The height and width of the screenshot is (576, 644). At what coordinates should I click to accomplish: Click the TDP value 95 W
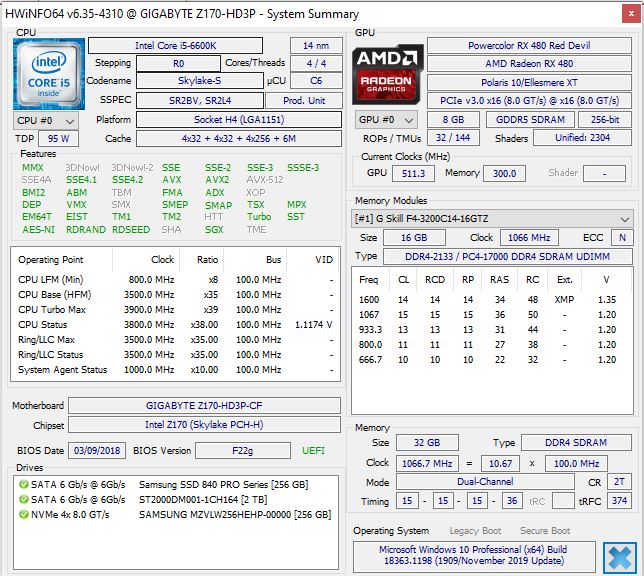pos(58,138)
